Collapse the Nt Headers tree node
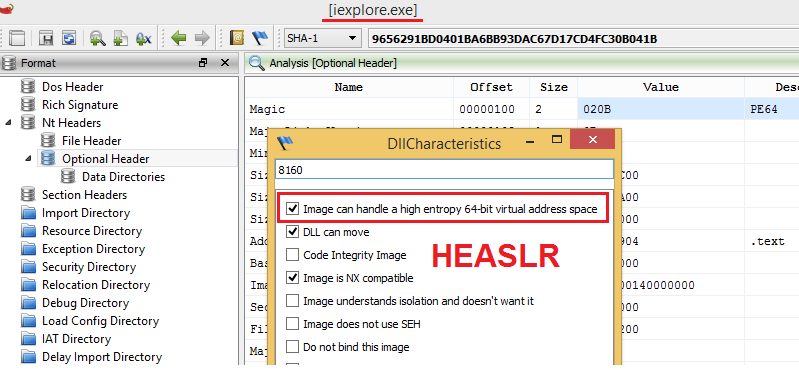Screen dimensions: 799x370 point(8,123)
